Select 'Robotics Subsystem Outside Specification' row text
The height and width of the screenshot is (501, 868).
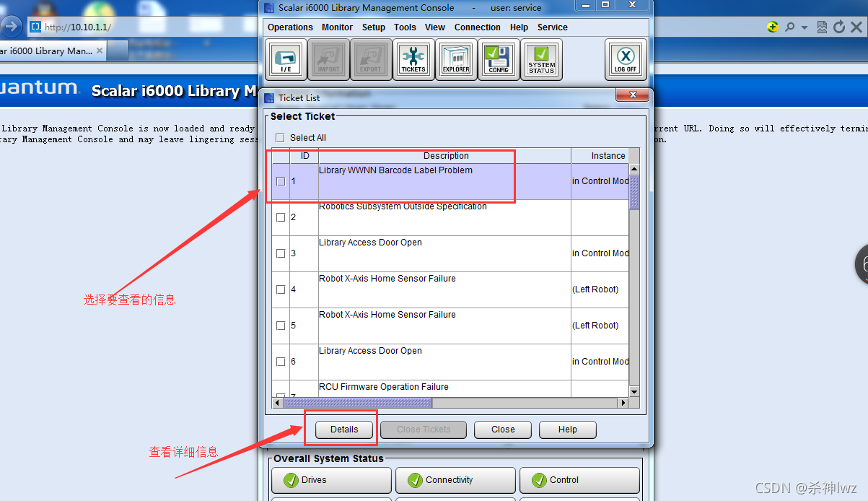coord(403,206)
